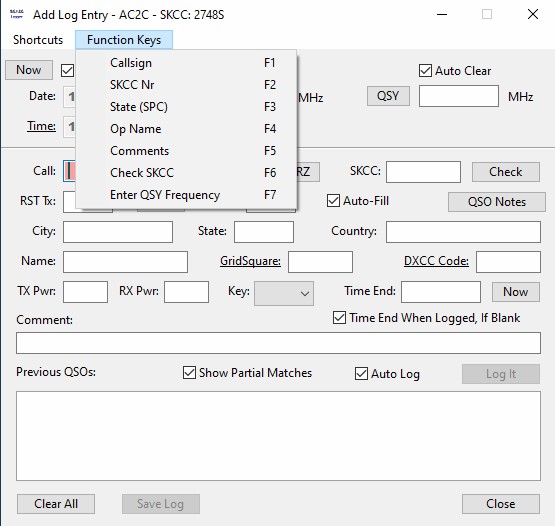
Task: Uncheck the Auto-Fill checkbox
Action: point(333,201)
